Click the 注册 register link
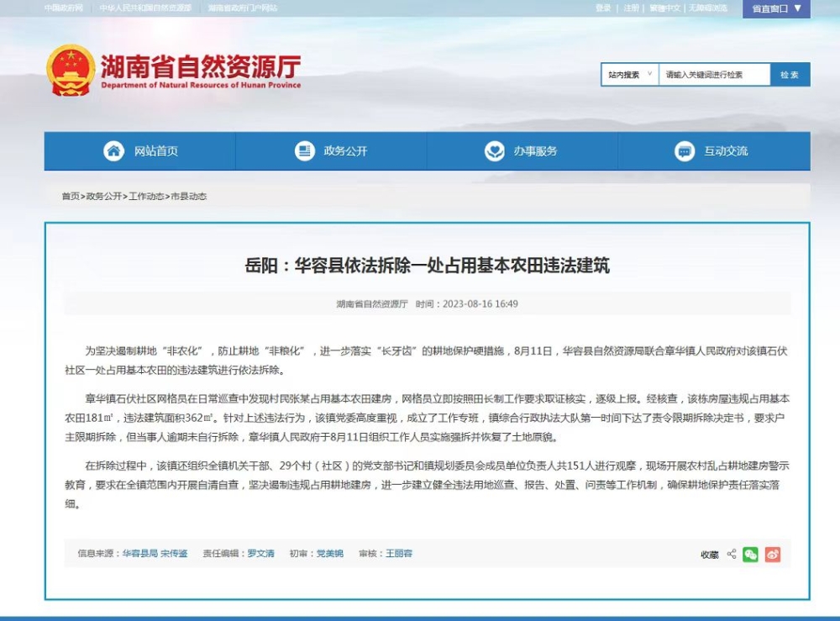Screen dimensions: 840x621 [631, 8]
